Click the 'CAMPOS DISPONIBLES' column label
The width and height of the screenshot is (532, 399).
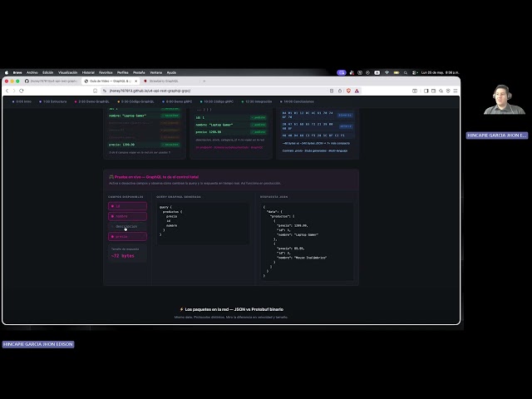click(126, 197)
